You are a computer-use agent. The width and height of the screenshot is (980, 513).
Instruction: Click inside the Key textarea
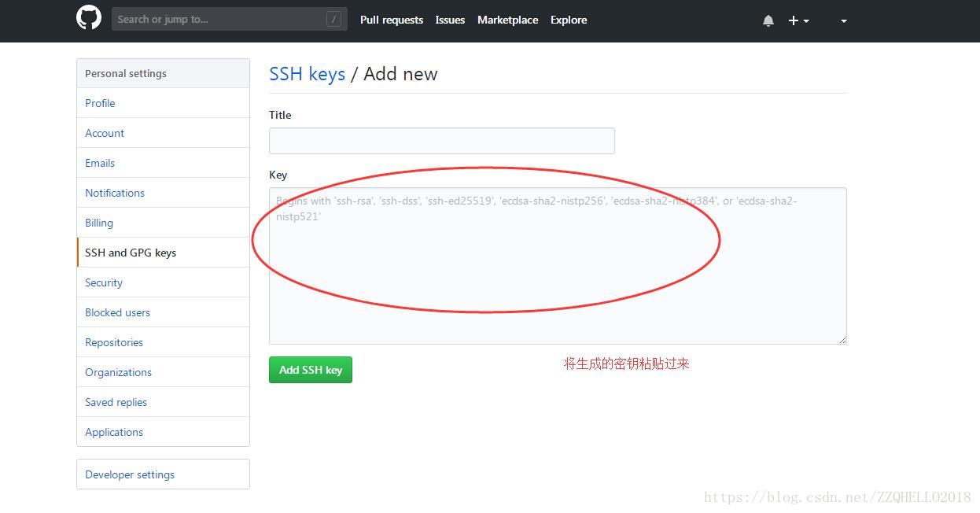558,266
